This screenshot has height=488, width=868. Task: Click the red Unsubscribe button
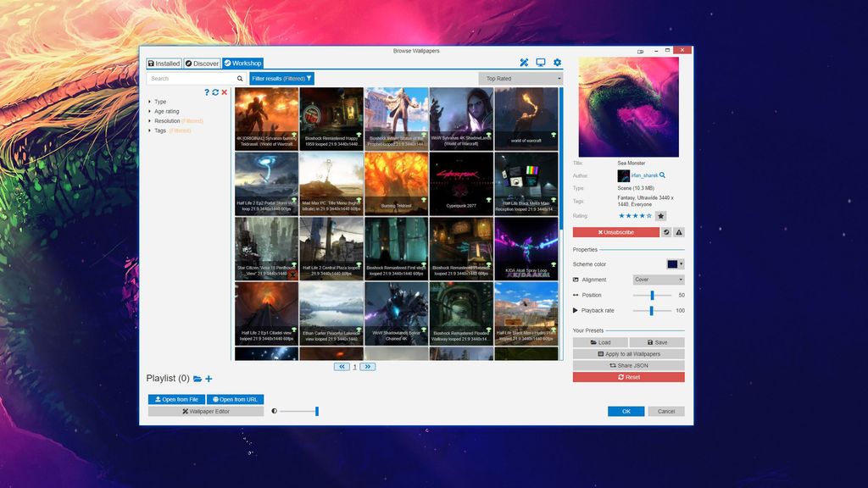616,232
